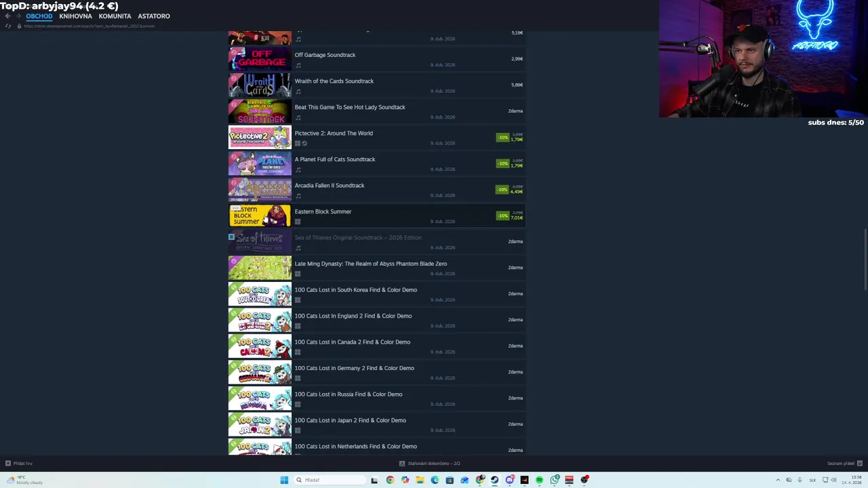This screenshot has height=488, width=868.
Task: Click music note icon under Arcadia Fallen II Soundtrack
Action: click(x=298, y=196)
